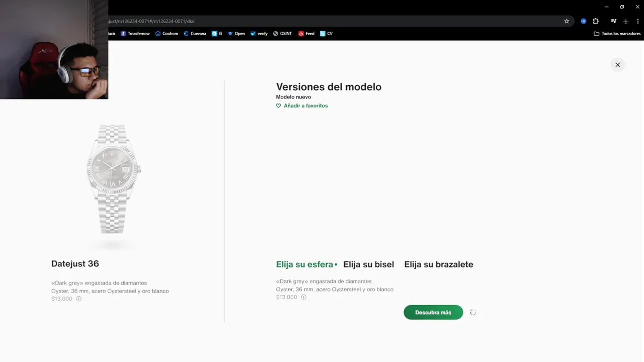This screenshot has width=644, height=362.
Task: Open the media control music icon
Action: 613,21
